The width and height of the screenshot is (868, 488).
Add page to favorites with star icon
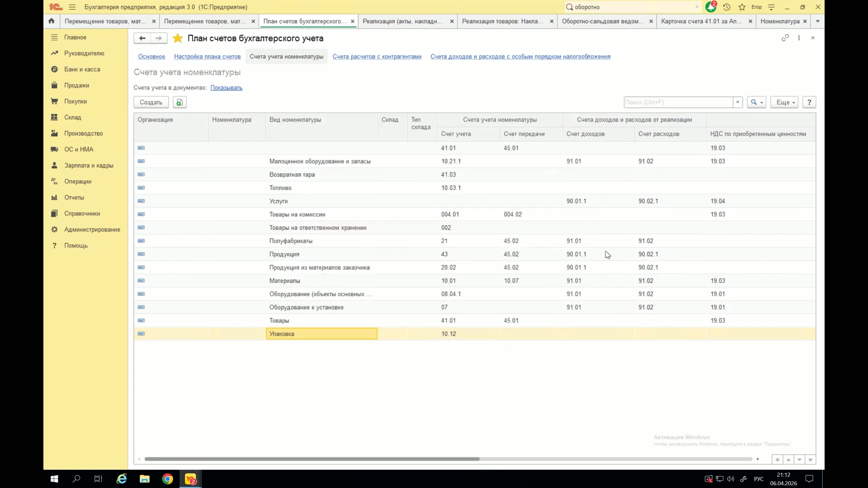(x=178, y=38)
